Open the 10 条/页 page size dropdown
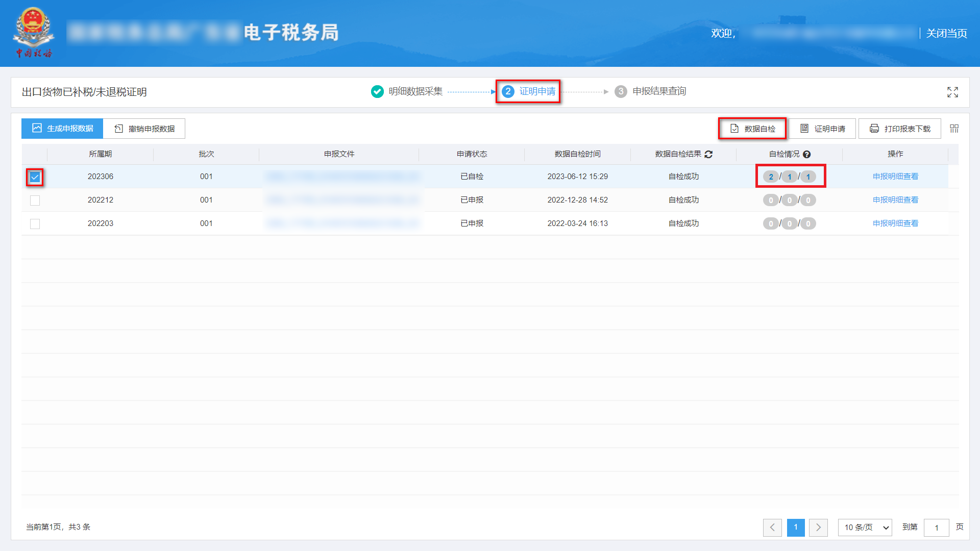980x551 pixels. 865,527
